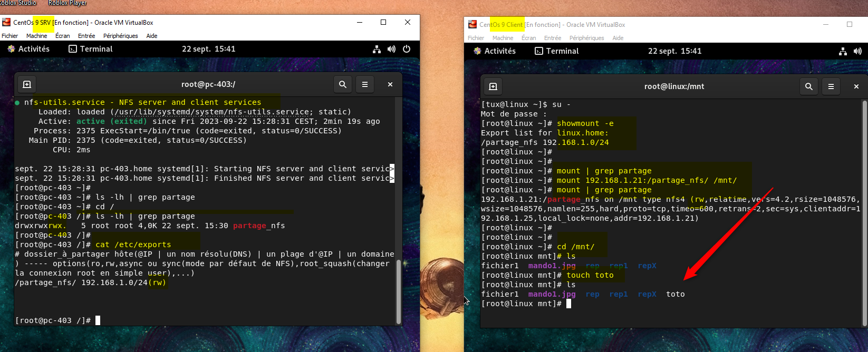Open clock 22 sept. 15:41 in Client VM
This screenshot has height=352, width=868.
(x=675, y=51)
